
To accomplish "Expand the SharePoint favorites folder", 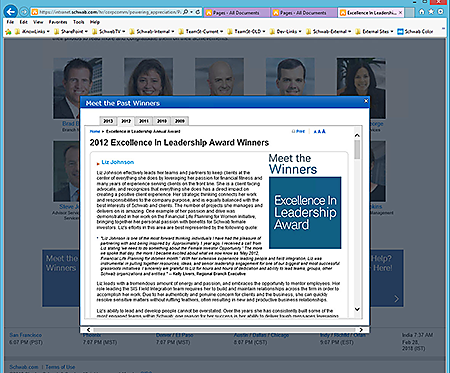I will tap(71, 32).
